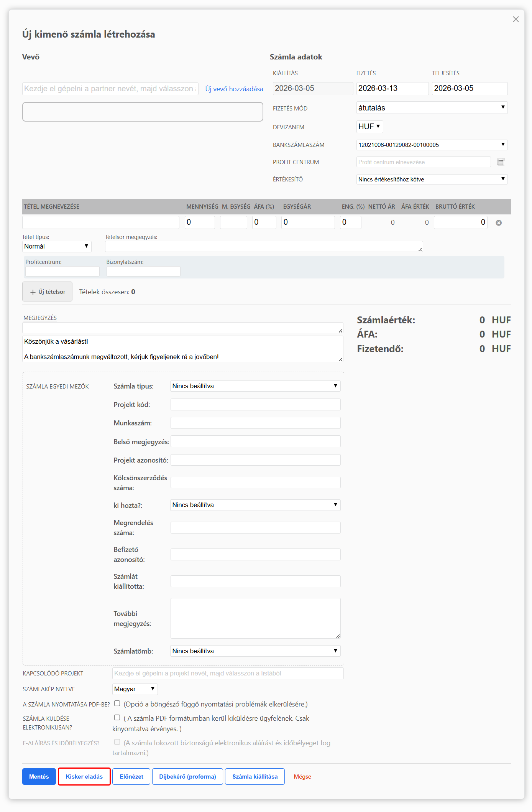Open the Fizetés mód dropdown
Image resolution: width=532 pixels, height=812 pixels.
tap(432, 108)
